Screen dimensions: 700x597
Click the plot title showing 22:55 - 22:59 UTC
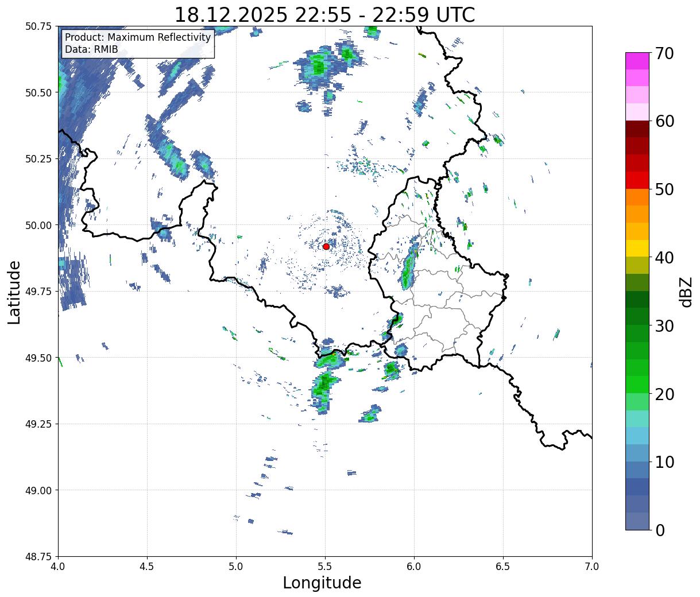pyautogui.click(x=324, y=14)
